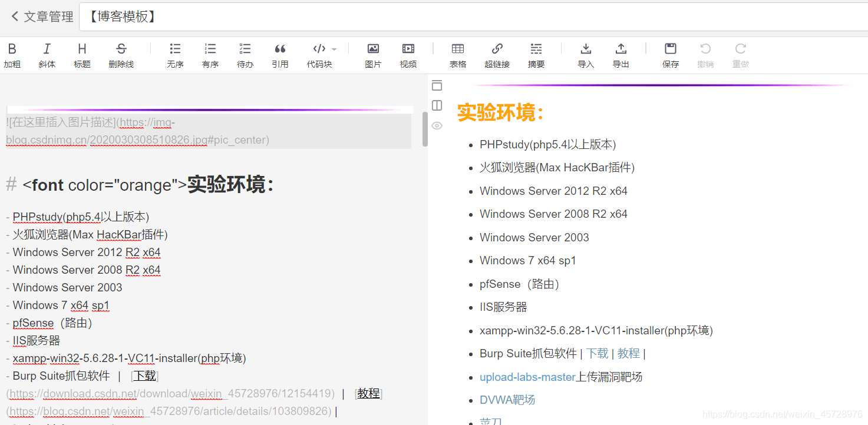Import file with 导入 icon
868x425 pixels.
[586, 56]
